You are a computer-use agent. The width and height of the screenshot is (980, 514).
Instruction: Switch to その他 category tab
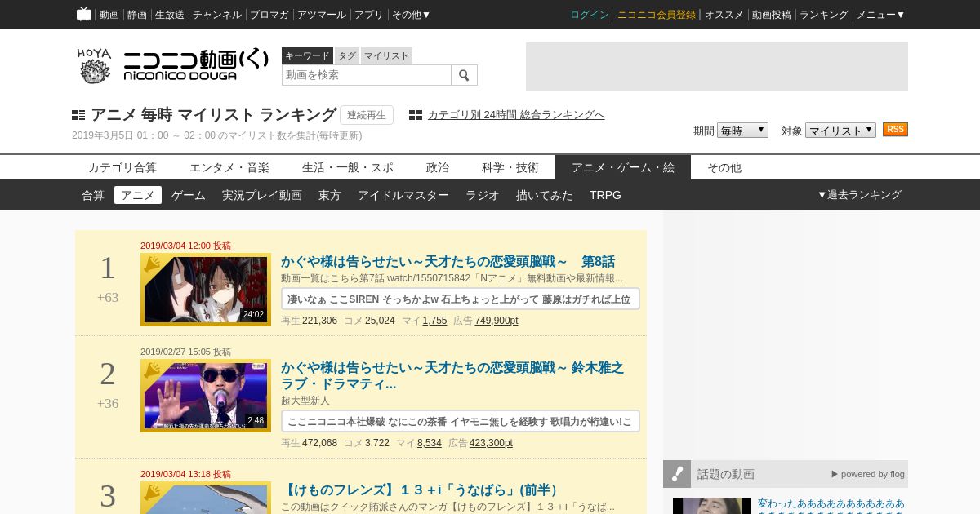coord(724,167)
